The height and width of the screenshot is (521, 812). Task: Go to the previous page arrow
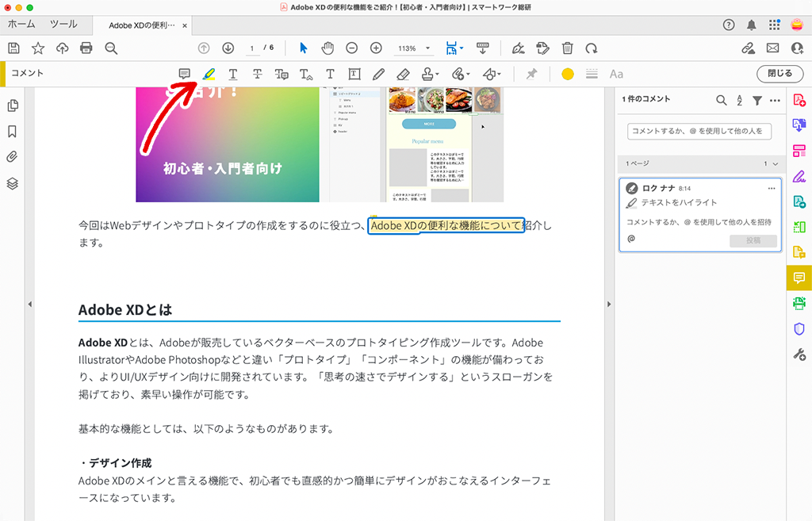click(204, 48)
